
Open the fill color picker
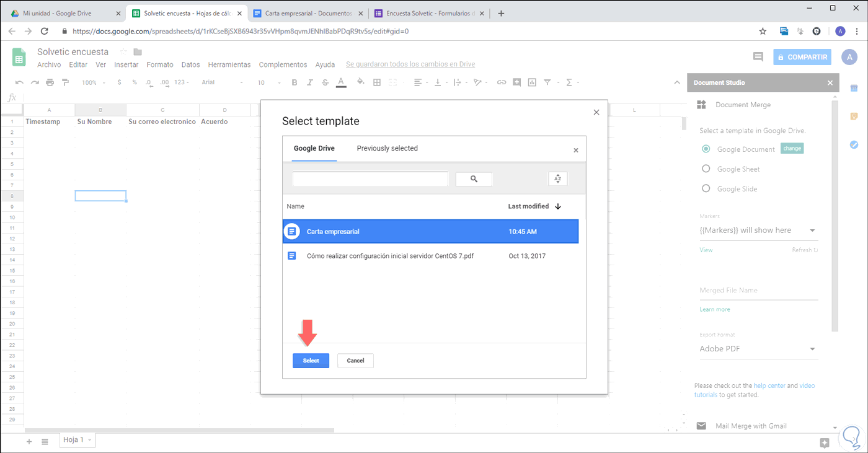coord(361,82)
